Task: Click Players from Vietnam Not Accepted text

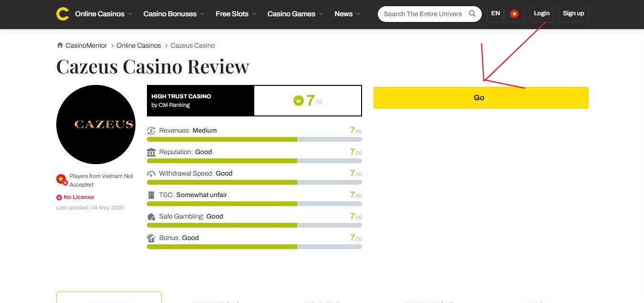Action: [x=101, y=180]
